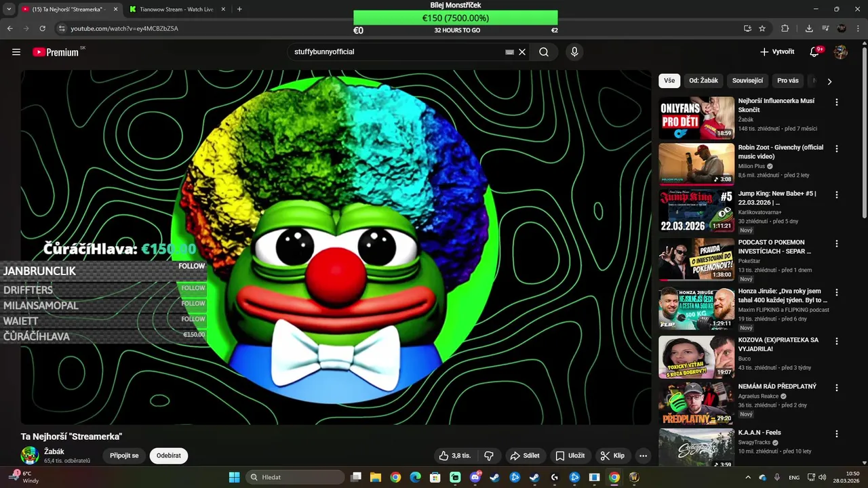
Task: Create a clip with Klip button
Action: point(612,456)
